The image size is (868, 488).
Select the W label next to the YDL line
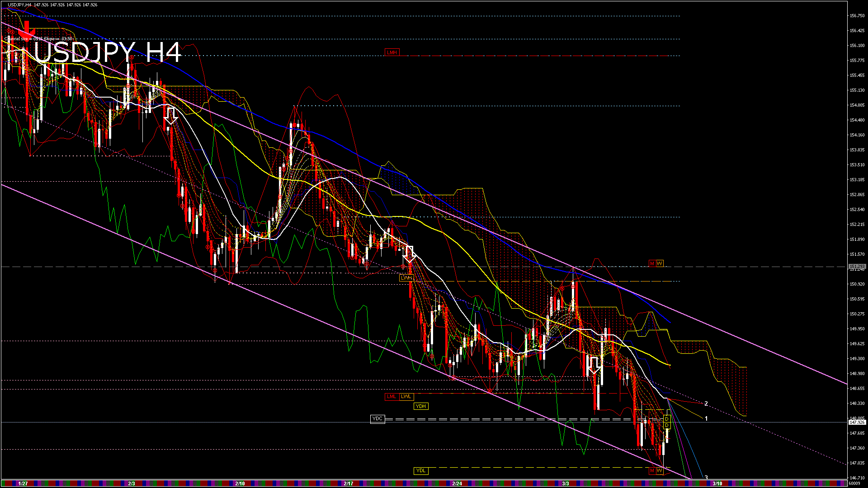660,471
